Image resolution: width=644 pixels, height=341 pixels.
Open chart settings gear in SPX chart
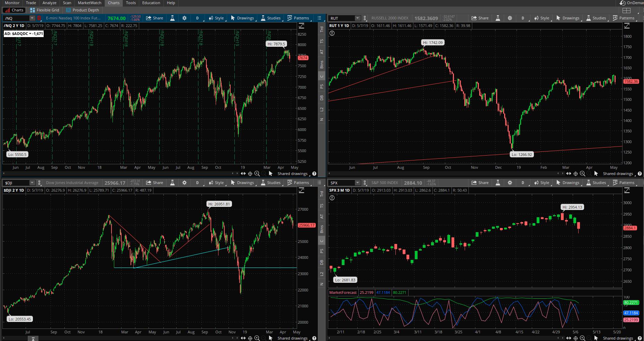(510, 183)
